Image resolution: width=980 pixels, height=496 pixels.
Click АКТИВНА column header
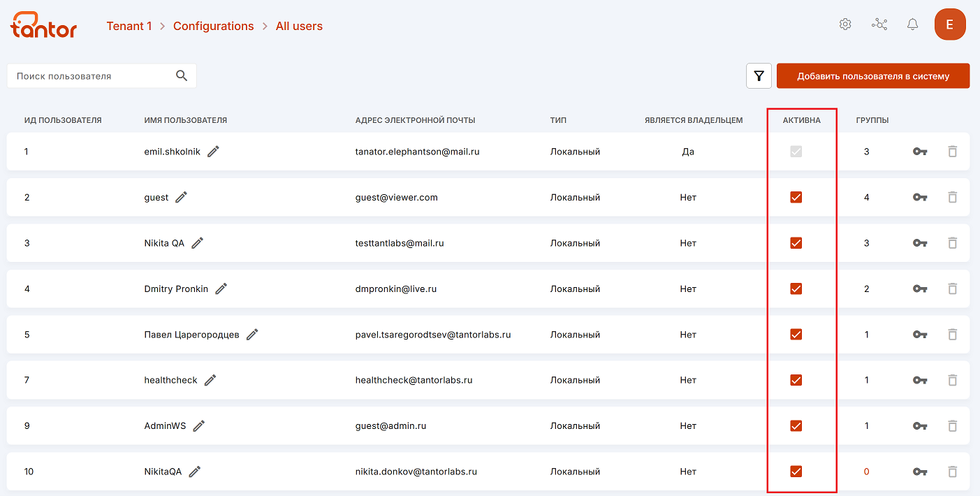(x=802, y=120)
